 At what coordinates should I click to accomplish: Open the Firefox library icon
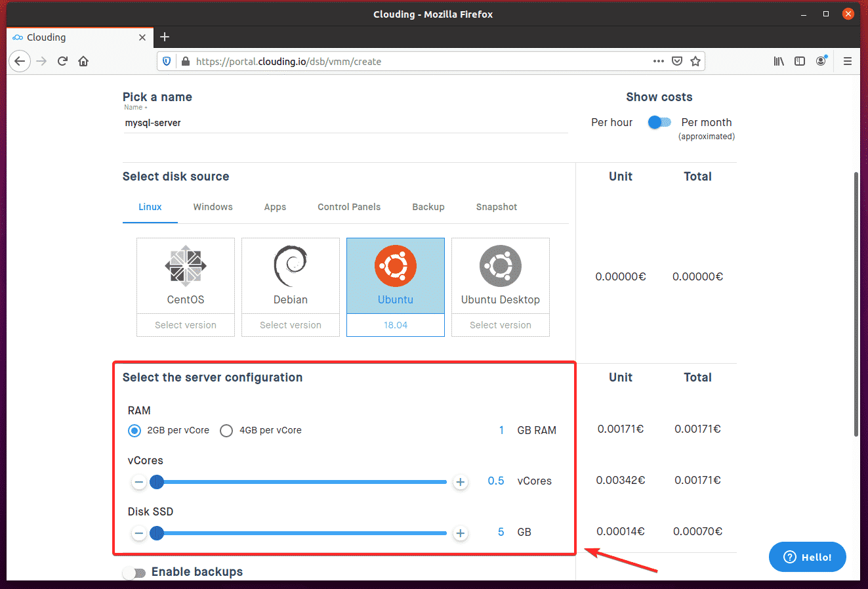pos(779,61)
